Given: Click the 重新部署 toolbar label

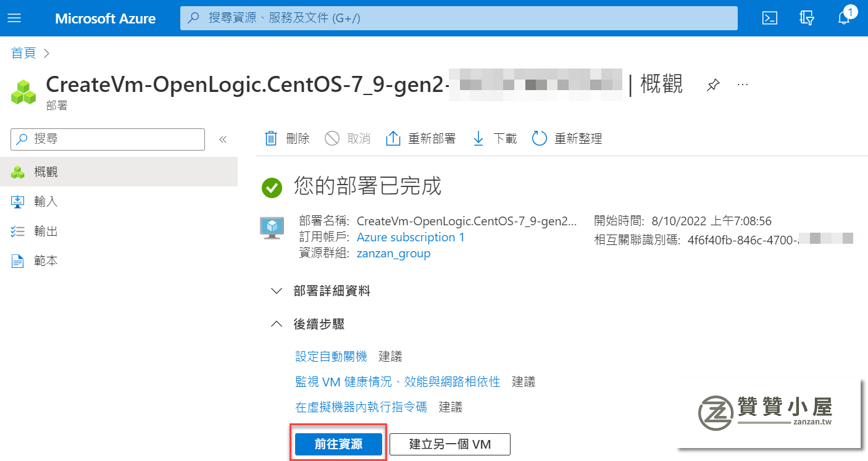Looking at the screenshot, I should pos(432,139).
